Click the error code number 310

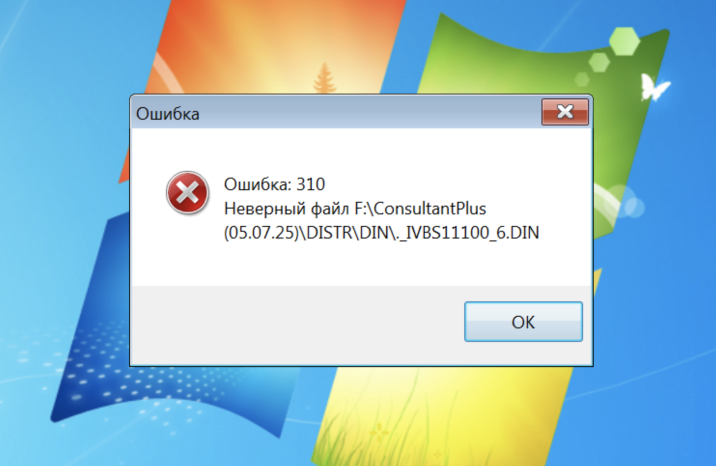coord(311,184)
